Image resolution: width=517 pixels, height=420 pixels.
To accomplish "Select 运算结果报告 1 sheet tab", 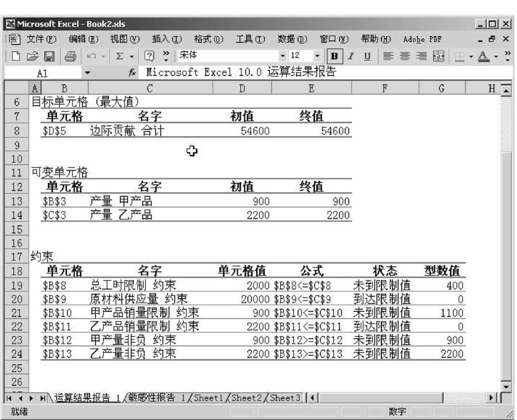I will [x=87, y=398].
